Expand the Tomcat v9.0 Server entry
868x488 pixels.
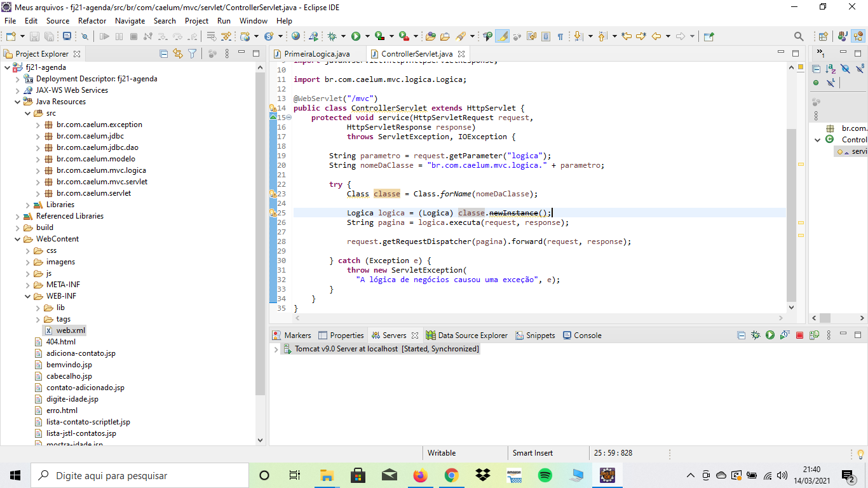[x=276, y=349]
